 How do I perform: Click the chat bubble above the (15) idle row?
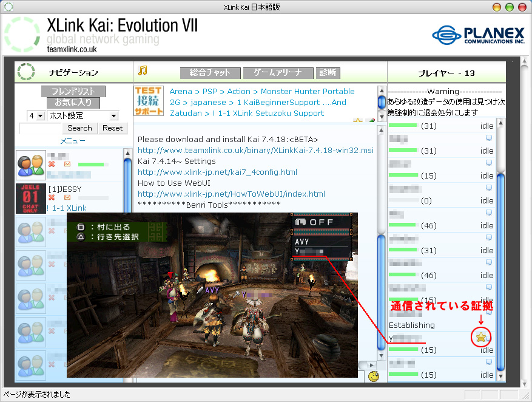click(x=489, y=163)
